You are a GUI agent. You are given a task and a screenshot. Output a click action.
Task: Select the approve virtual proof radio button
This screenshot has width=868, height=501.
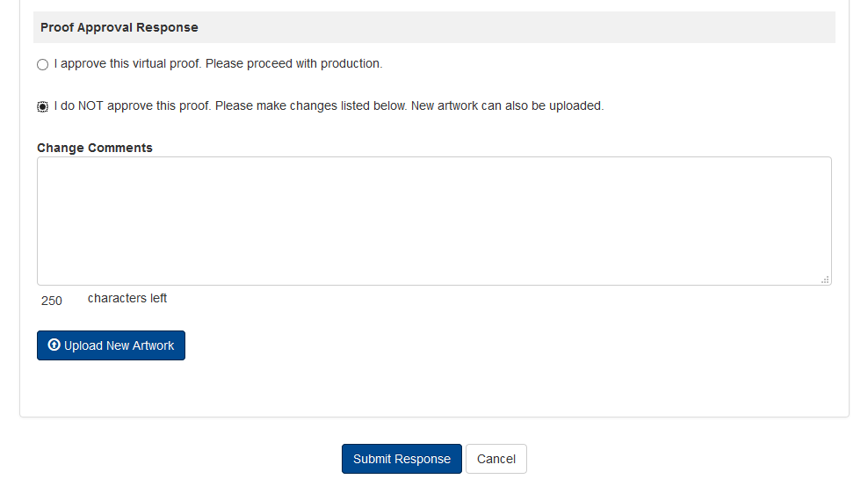point(42,65)
